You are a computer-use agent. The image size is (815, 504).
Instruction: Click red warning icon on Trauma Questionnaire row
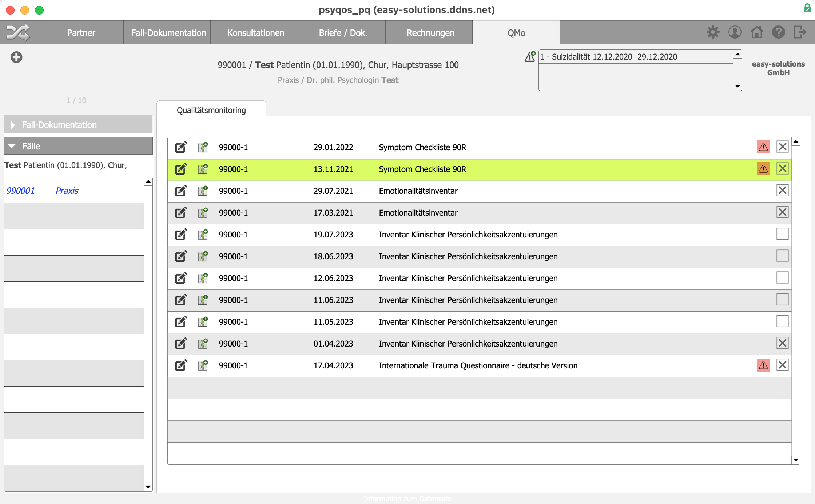coord(763,365)
